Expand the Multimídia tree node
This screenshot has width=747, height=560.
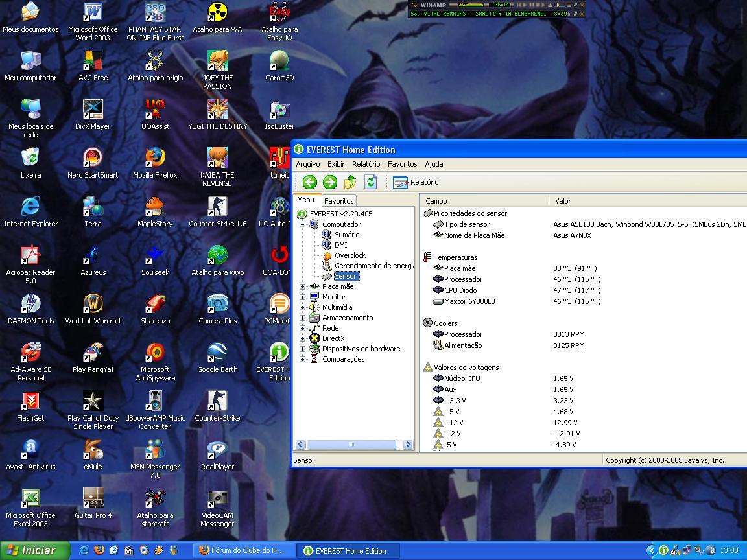pyautogui.click(x=303, y=308)
